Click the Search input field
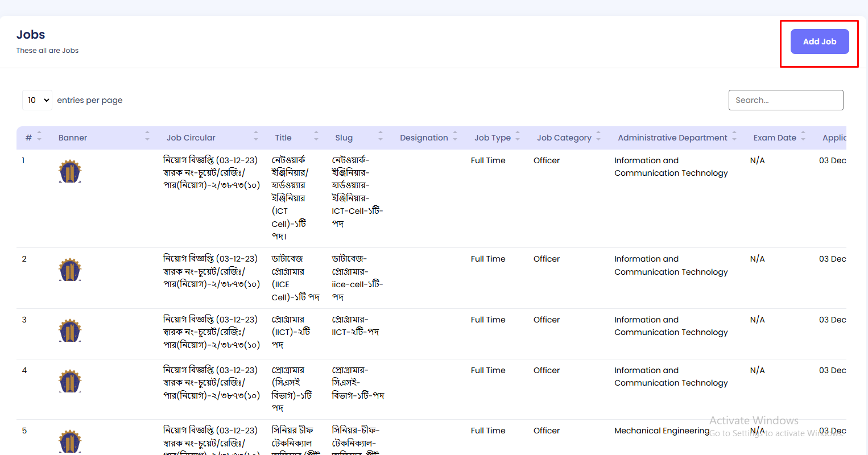The image size is (868, 455). (786, 100)
